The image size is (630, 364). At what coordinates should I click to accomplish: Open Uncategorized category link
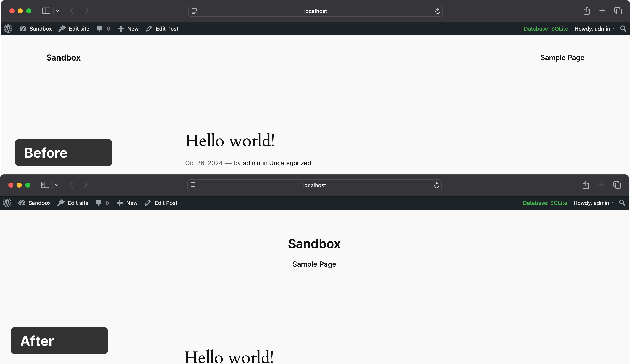(x=290, y=163)
